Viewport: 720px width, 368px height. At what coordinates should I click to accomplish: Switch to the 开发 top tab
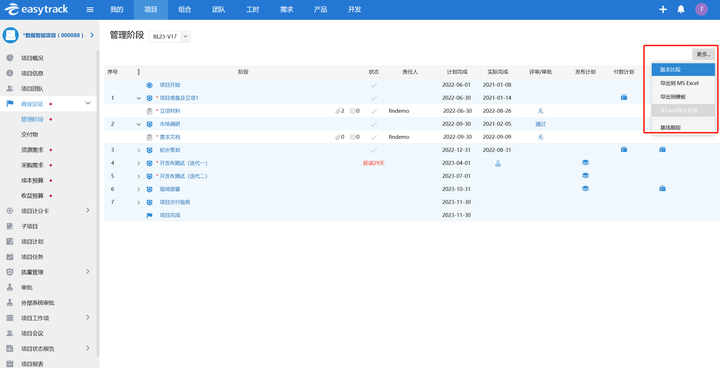pos(354,10)
